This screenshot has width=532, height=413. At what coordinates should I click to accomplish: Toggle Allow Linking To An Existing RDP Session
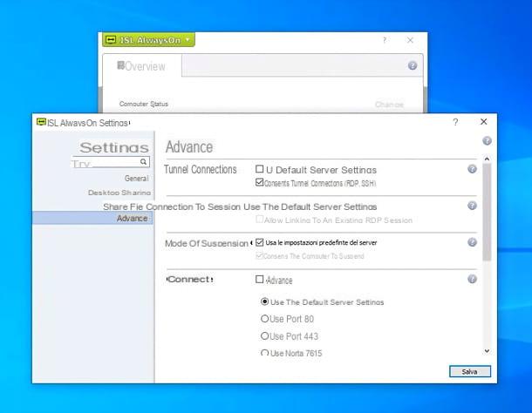pyautogui.click(x=260, y=220)
